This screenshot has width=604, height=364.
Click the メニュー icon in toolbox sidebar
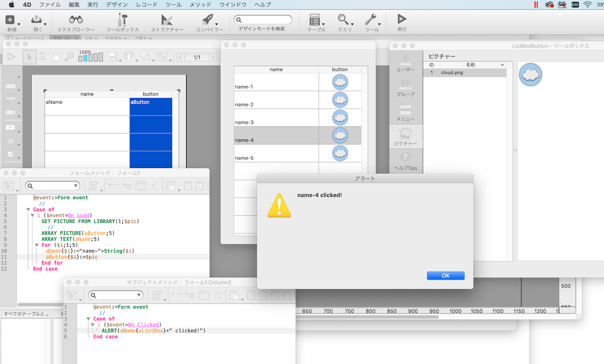[405, 113]
